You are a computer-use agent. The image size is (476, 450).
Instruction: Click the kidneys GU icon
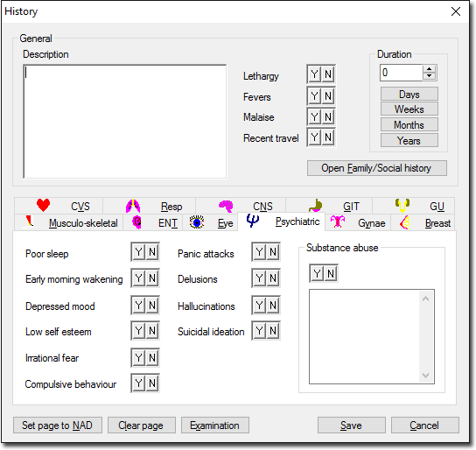coord(402,205)
